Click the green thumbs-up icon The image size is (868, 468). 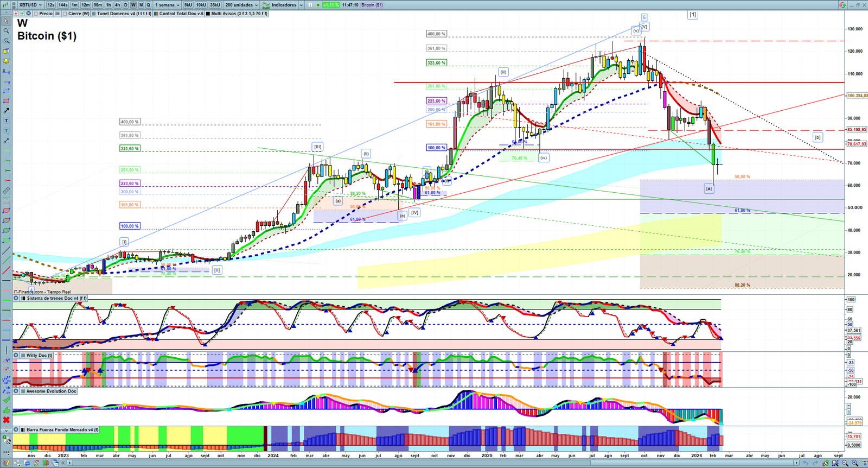(x=6, y=410)
